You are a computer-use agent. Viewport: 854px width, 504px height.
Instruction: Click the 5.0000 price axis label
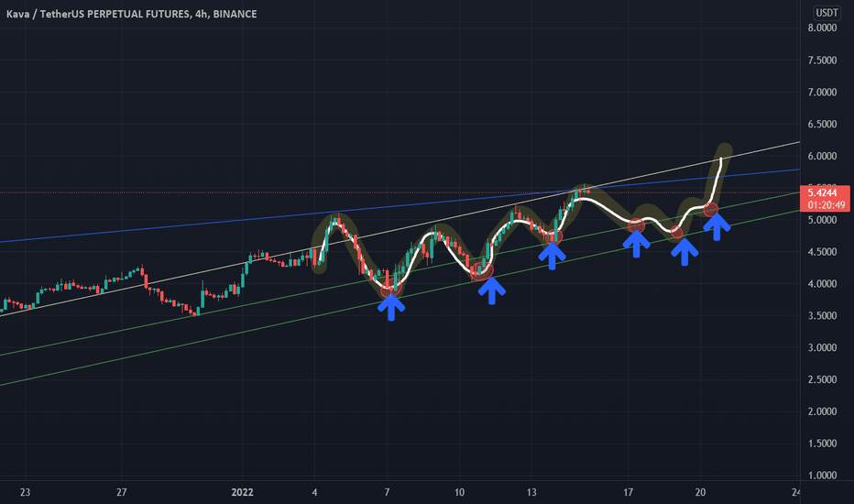click(x=822, y=220)
